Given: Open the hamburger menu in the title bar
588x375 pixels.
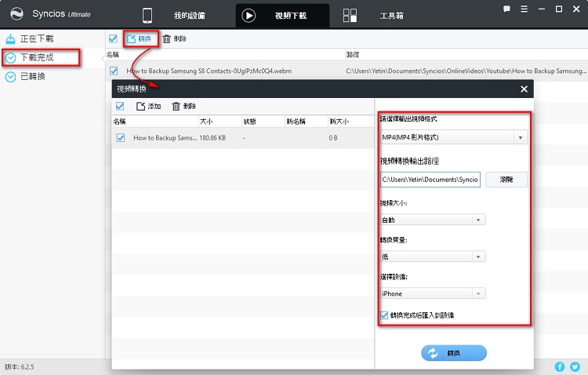Looking at the screenshot, I should (524, 9).
